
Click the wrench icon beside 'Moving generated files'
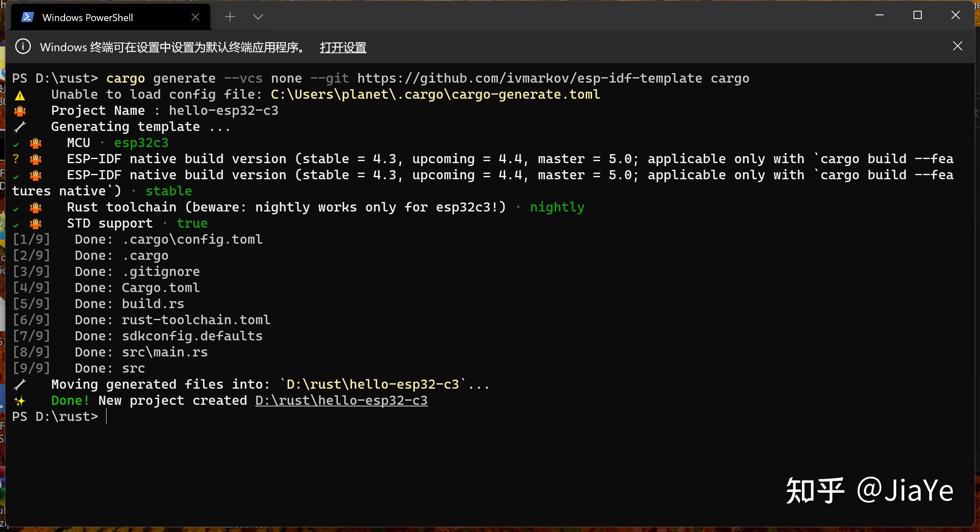20,385
